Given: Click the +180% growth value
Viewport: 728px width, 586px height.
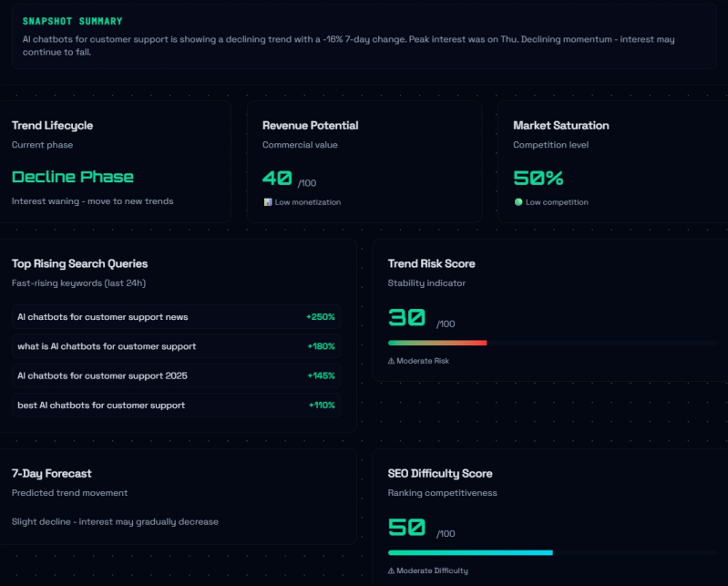Looking at the screenshot, I should (321, 346).
